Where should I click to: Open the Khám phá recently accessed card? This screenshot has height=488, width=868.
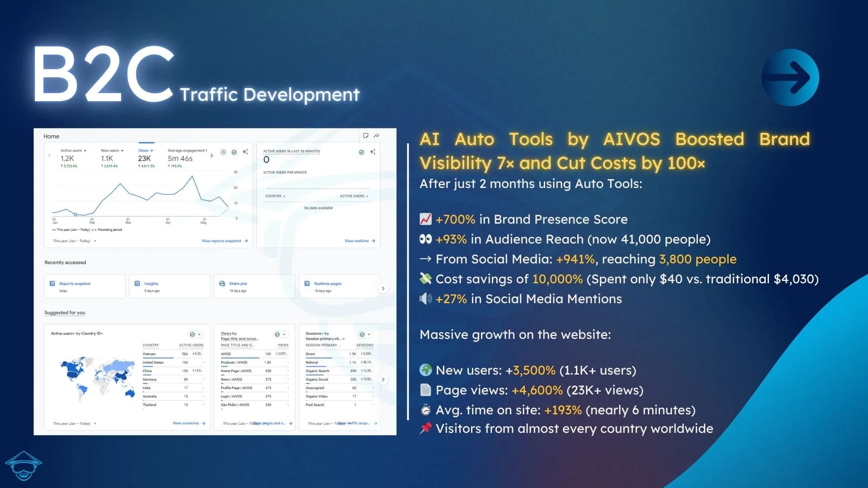click(x=255, y=286)
